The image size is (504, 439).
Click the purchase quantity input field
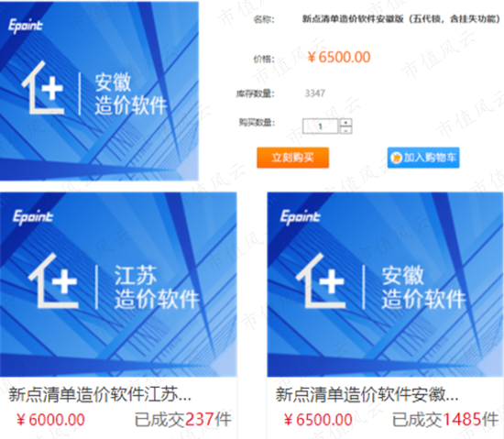pyautogui.click(x=320, y=126)
